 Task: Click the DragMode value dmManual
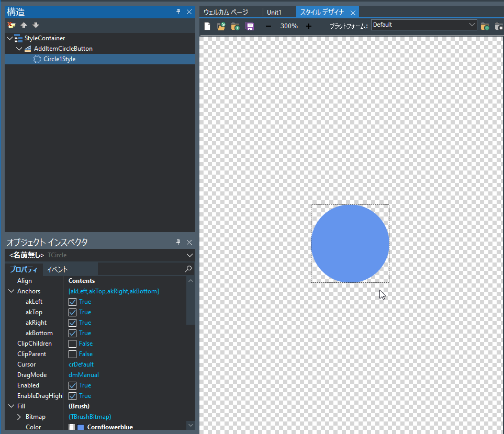point(84,375)
